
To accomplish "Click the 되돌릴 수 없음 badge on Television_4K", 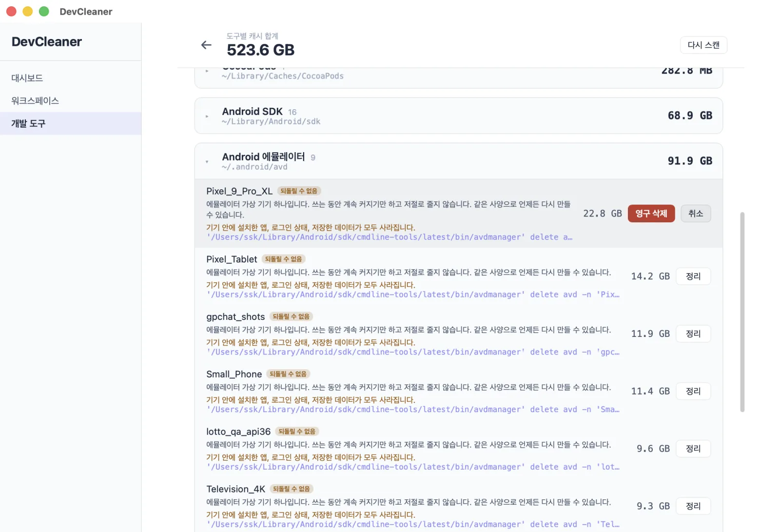I will click(x=292, y=489).
